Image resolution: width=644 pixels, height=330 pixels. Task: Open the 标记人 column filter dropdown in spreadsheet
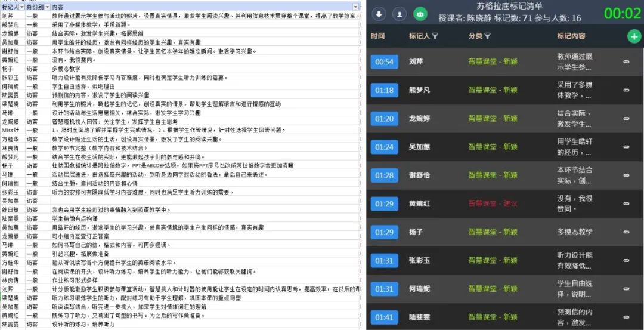pos(22,7)
